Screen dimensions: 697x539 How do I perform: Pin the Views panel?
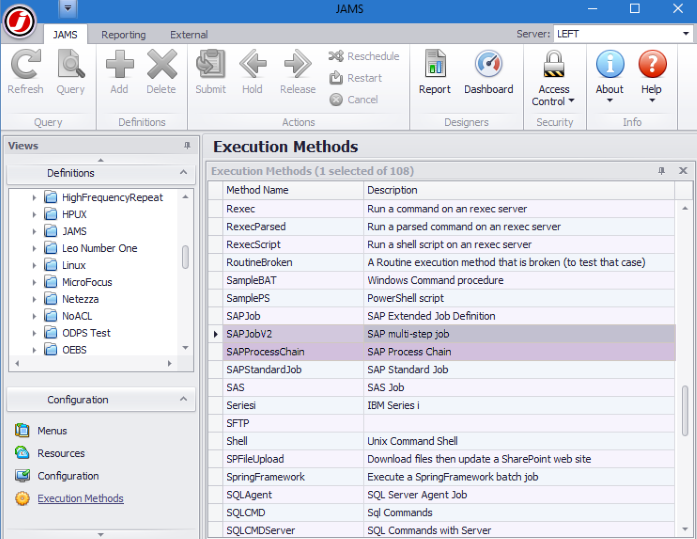pyautogui.click(x=187, y=146)
